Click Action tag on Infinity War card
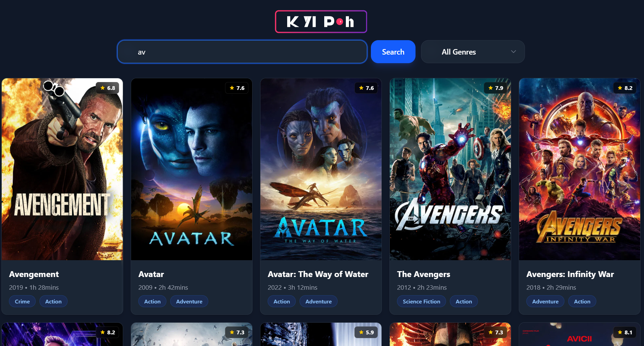The width and height of the screenshot is (644, 346). (x=582, y=301)
